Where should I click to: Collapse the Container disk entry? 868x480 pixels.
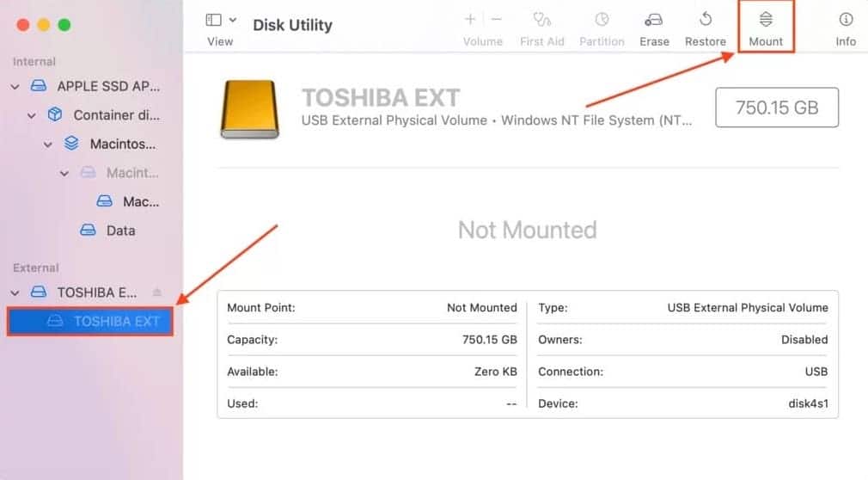click(32, 115)
